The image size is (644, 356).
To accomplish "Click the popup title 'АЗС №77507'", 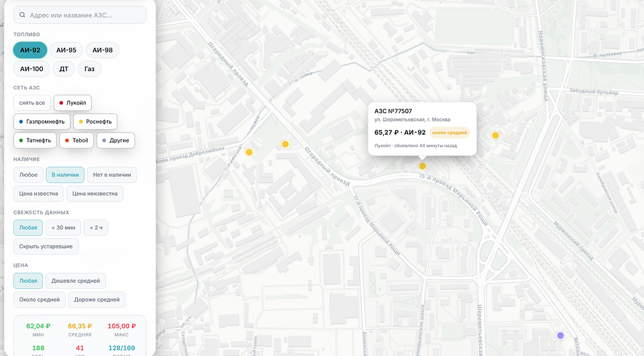I will click(393, 111).
